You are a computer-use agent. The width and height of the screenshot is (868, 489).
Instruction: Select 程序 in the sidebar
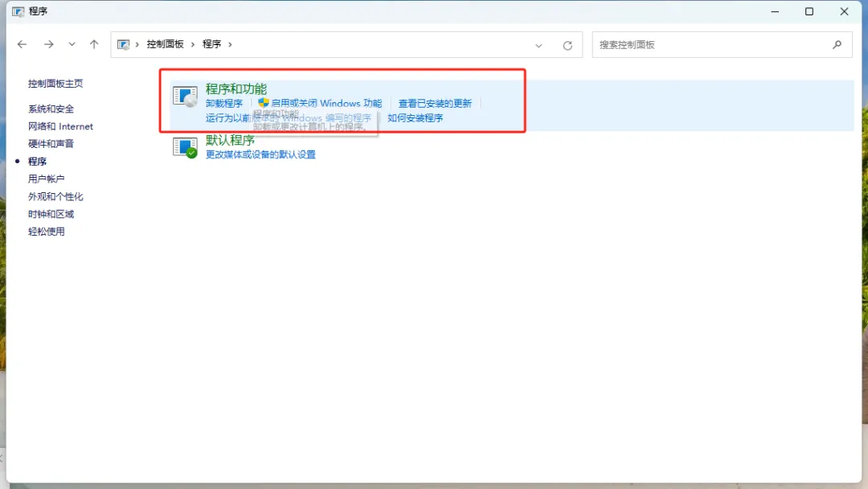point(37,161)
